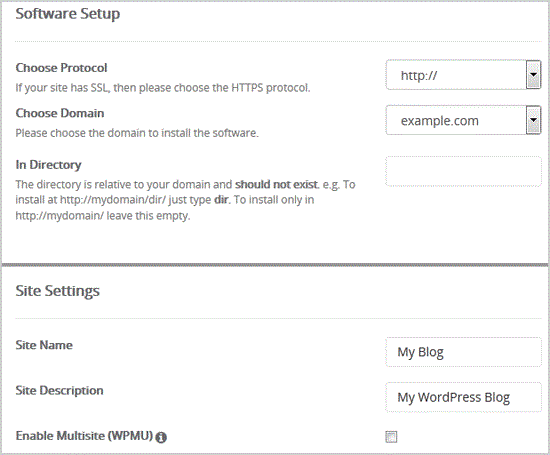Click the Enable Multisite (WPMU) label text
This screenshot has width=550, height=455.
click(x=85, y=436)
